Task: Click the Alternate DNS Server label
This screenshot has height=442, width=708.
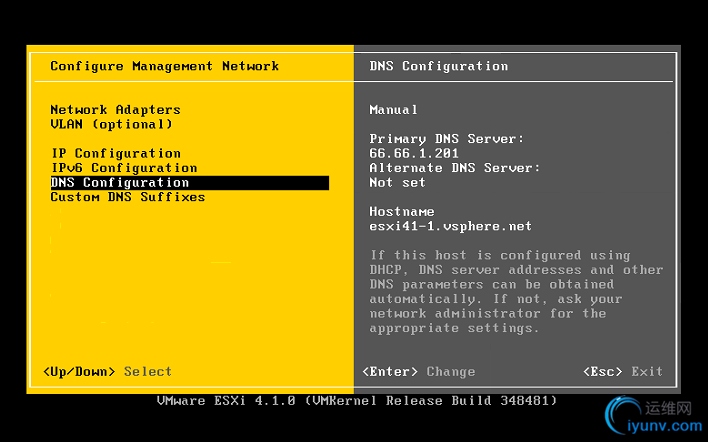Action: [454, 168]
